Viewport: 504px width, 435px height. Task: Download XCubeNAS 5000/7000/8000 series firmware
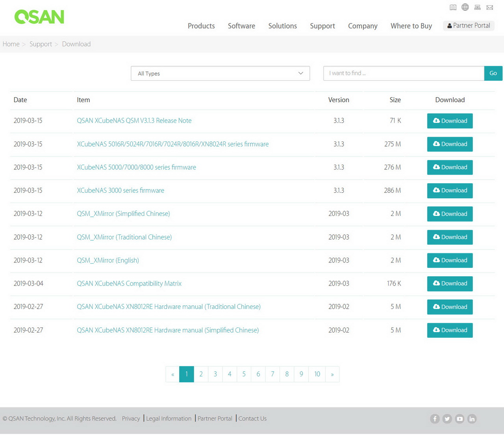450,167
